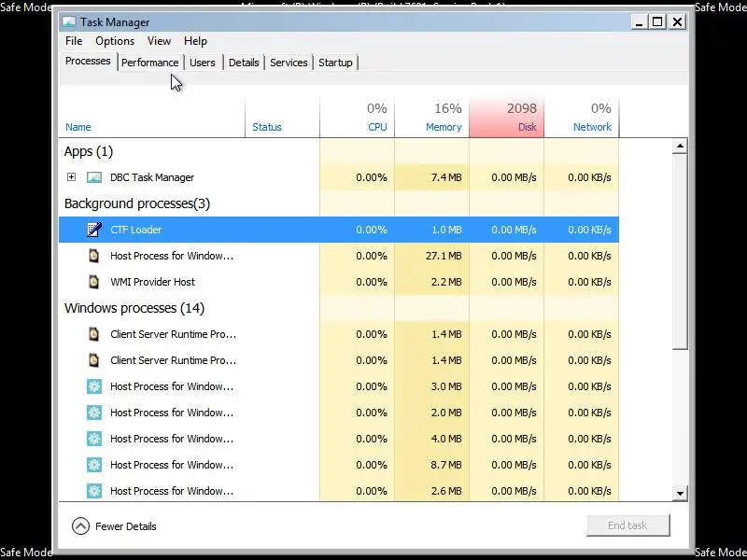This screenshot has height=560, width=747.
Task: Click icon of Host Process using 27.1 MB
Action: [x=94, y=256]
